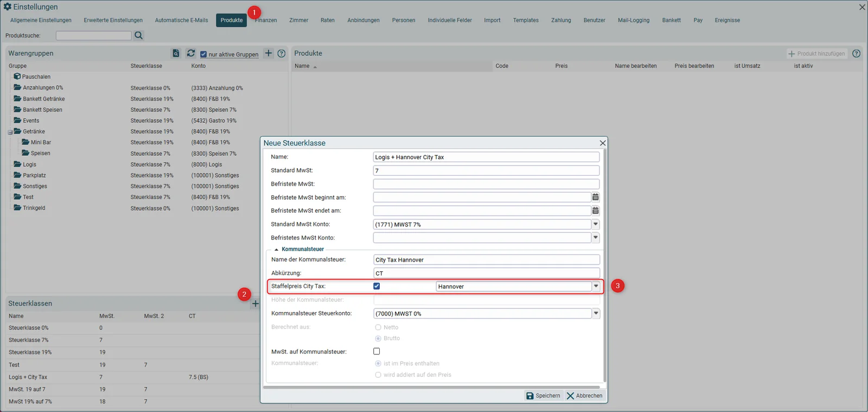Collapse the Kommunalsteuer section

click(x=276, y=249)
